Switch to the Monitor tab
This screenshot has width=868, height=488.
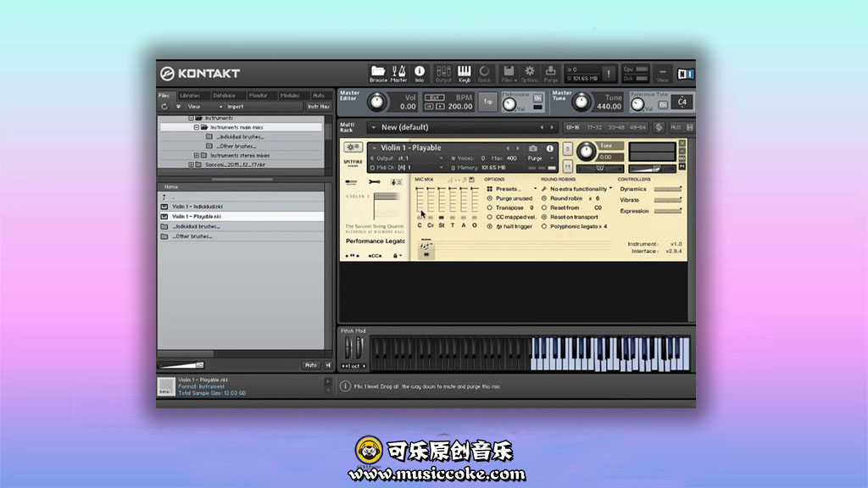click(258, 96)
